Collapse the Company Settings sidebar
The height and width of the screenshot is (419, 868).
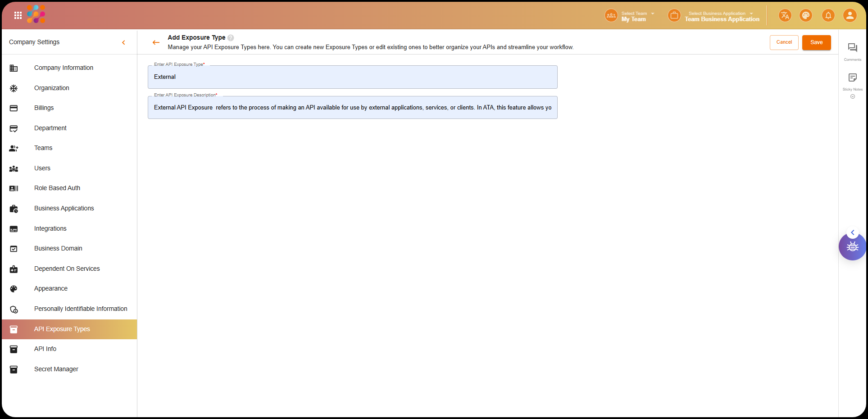pos(123,42)
